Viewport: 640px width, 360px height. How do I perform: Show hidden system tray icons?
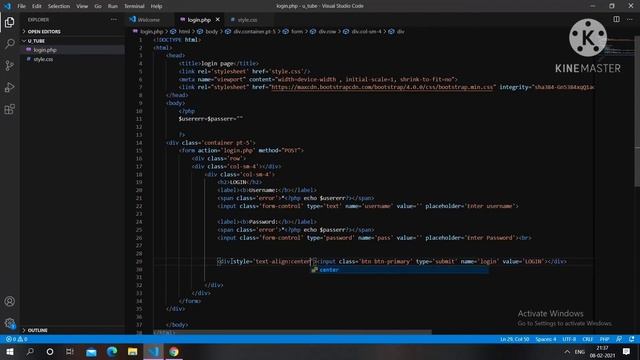(x=567, y=351)
